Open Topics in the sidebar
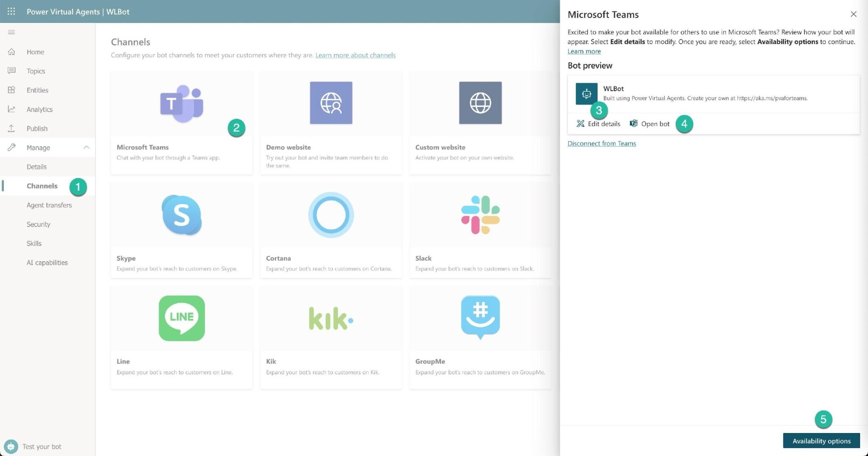 36,71
